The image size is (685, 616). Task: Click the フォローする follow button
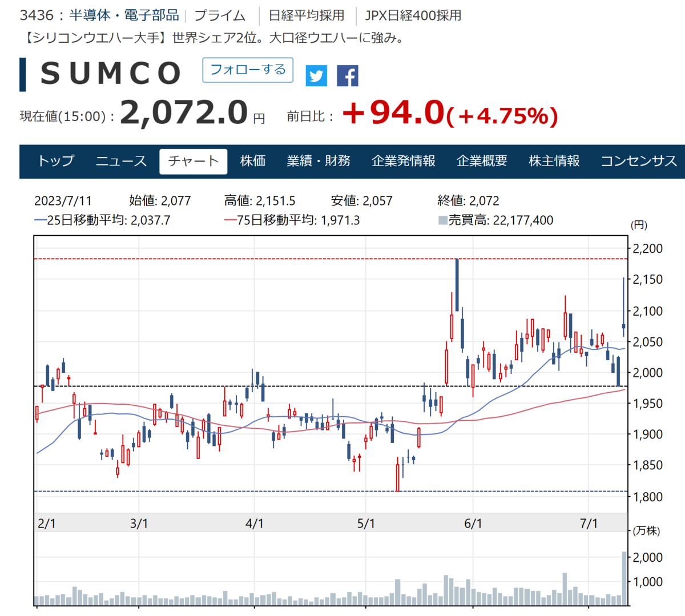[x=248, y=70]
